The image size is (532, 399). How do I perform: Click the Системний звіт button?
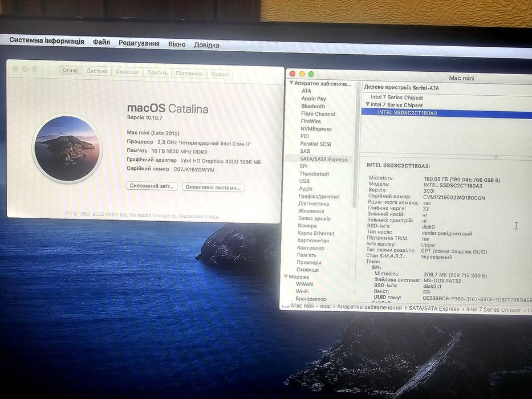[152, 186]
